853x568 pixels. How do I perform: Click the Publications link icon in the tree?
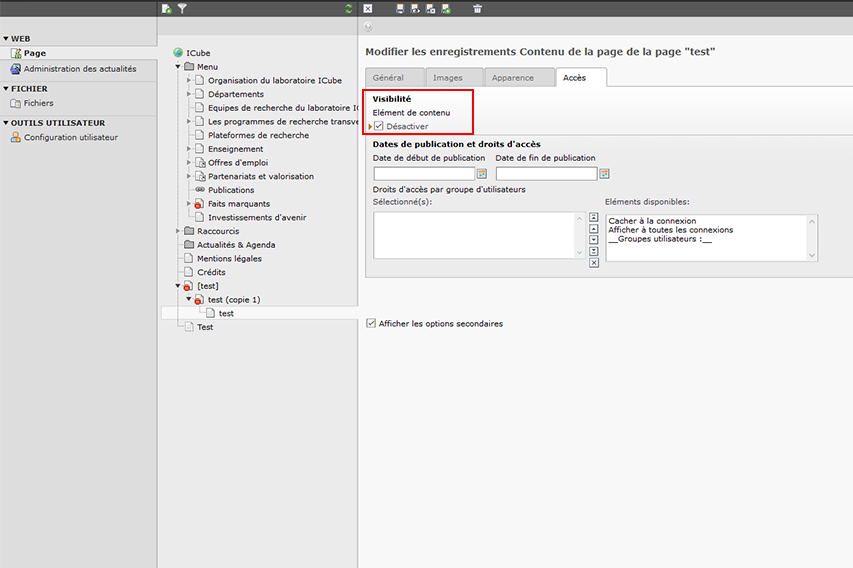200,189
